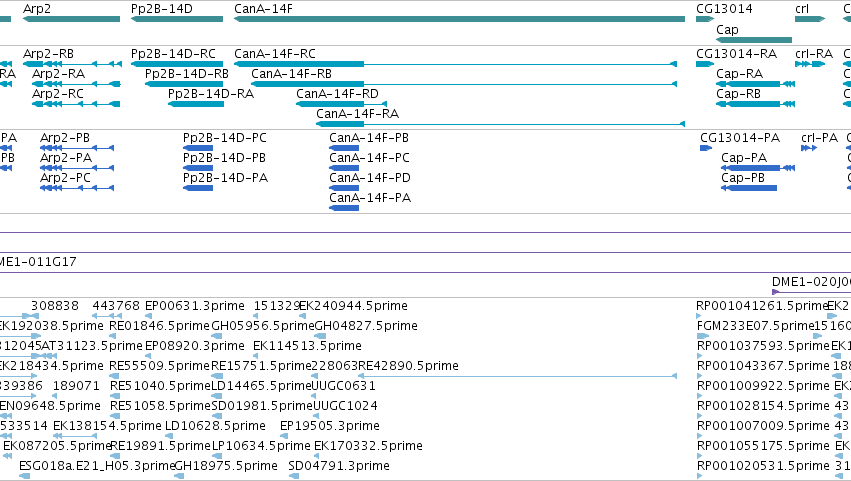
Task: Select the CanA-14F-PD protein bar
Action: point(344,188)
